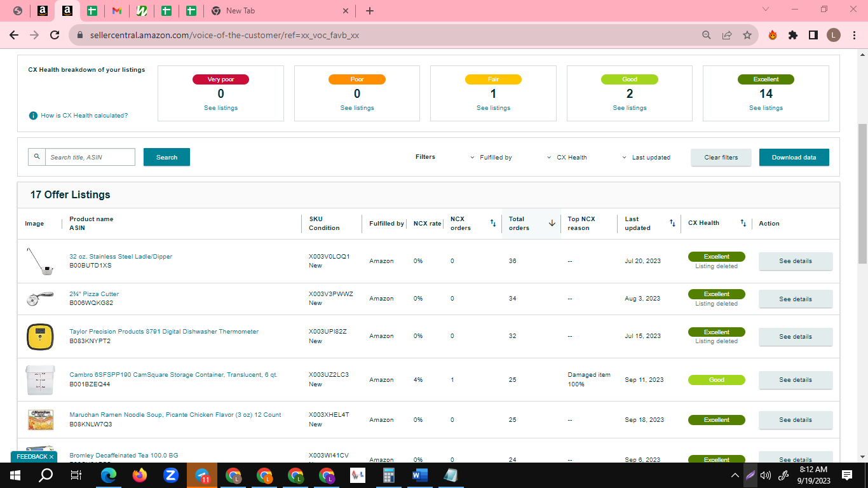Launch Microsoft Edge from taskbar
Image resolution: width=868 pixels, height=488 pixels.
click(109, 475)
